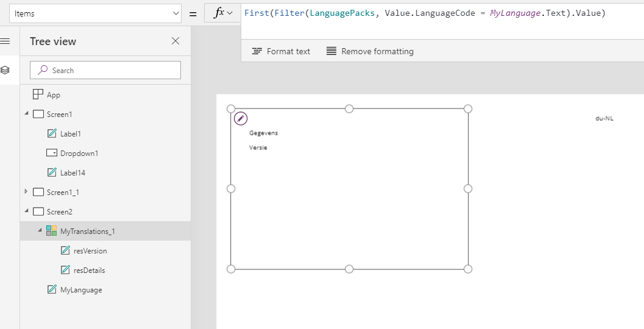Click the Format text button
The image size is (644, 329).
[281, 51]
